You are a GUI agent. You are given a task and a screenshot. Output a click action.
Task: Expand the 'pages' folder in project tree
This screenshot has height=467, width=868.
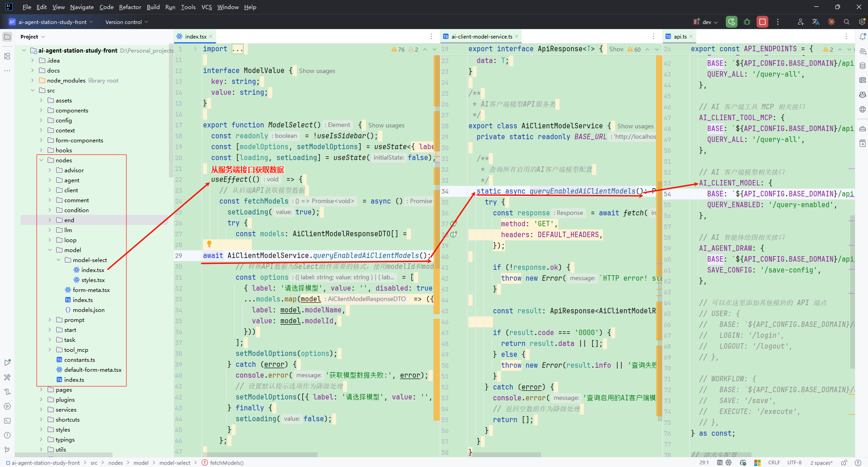pos(41,390)
